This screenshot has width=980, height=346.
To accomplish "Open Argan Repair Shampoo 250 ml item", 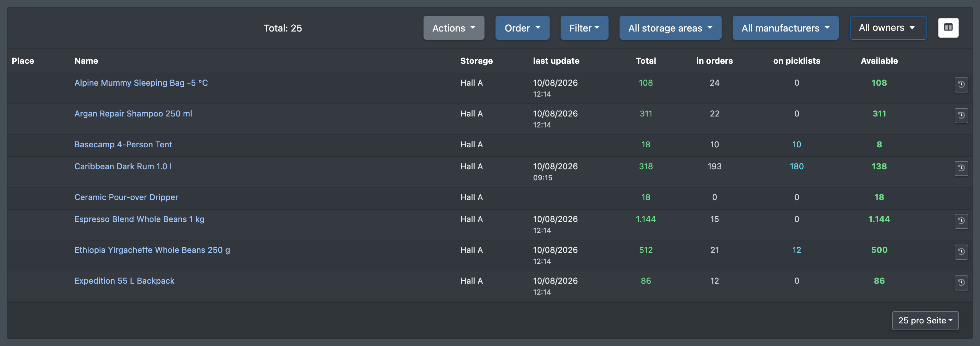I will click(x=133, y=113).
